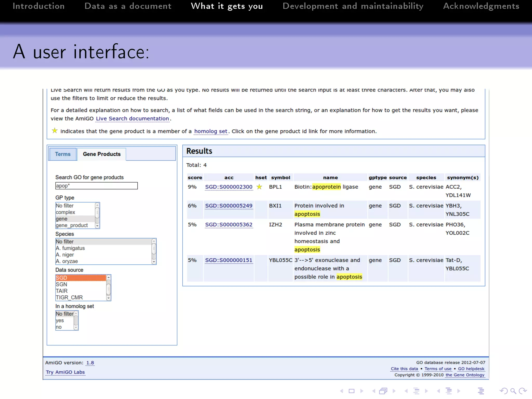Go to previous frame arrow beside frames icon
The width and height of the screenshot is (532, 399).
pos(374,391)
